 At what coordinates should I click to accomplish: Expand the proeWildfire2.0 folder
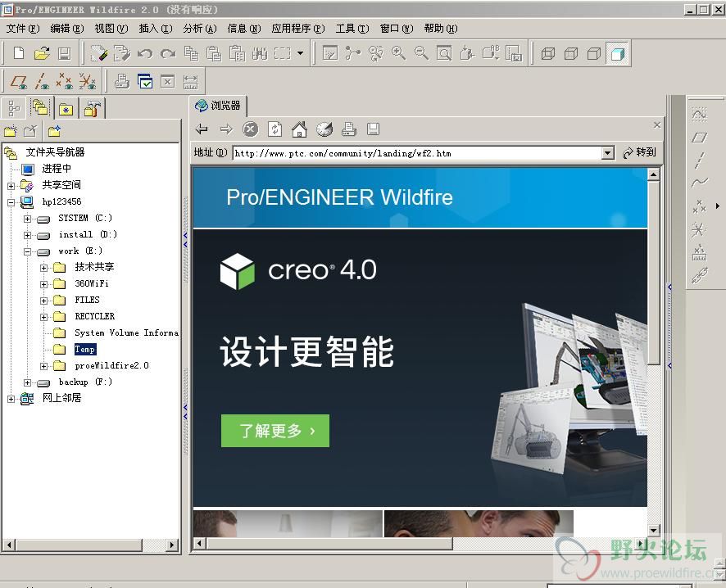coord(43,366)
